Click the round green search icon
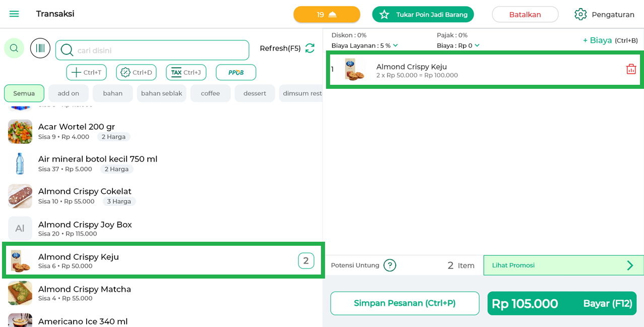The height and width of the screenshot is (327, 644). [14, 48]
